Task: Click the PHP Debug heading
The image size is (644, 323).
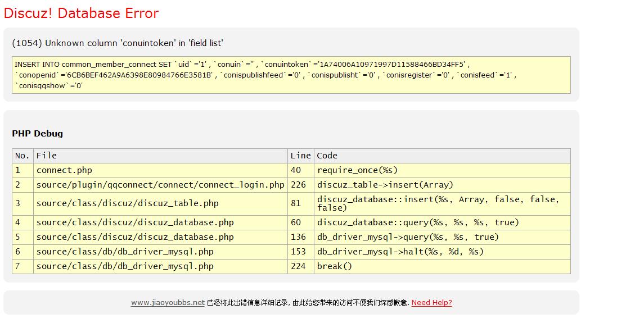Action: click(x=37, y=133)
